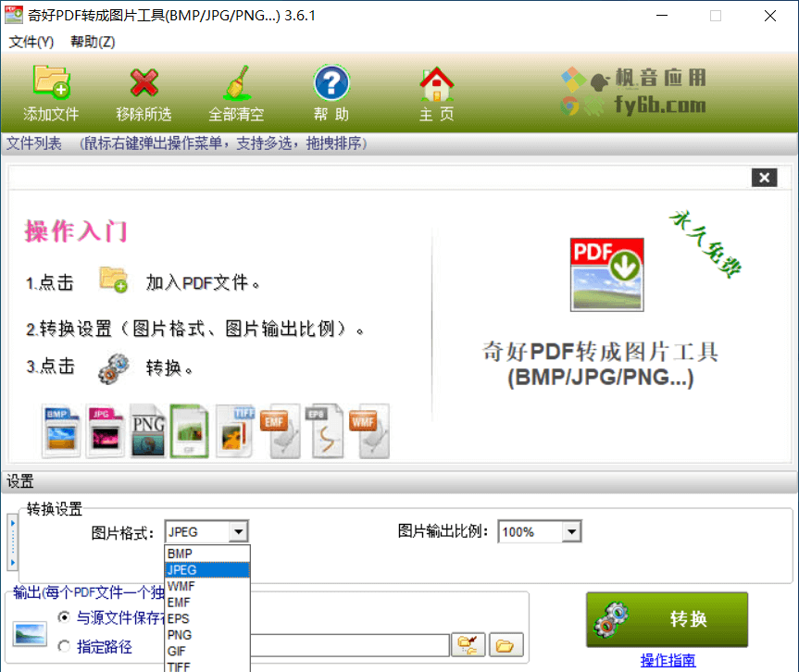
Task: Click the open output folder icon button
Action: (x=506, y=645)
